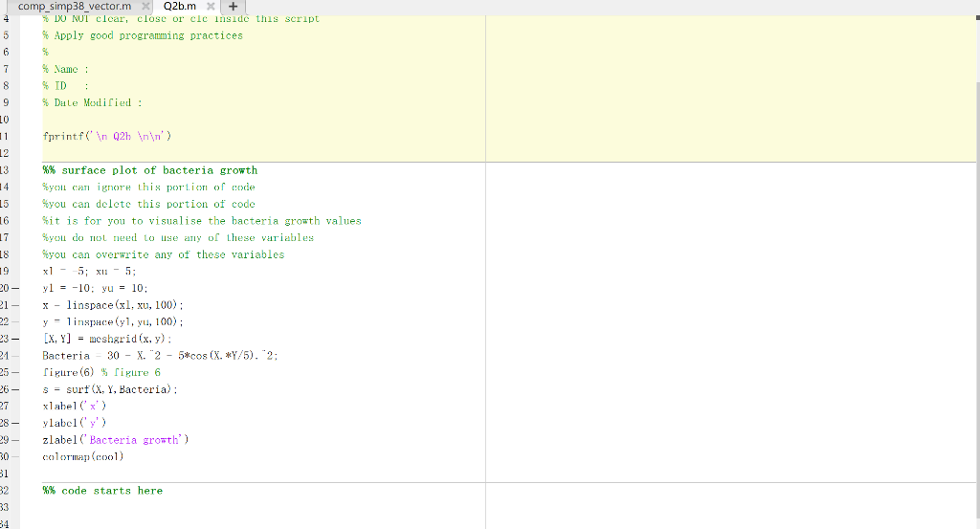The height and width of the screenshot is (529, 980).
Task: Place cursor on fprintf line
Action: click(107, 136)
